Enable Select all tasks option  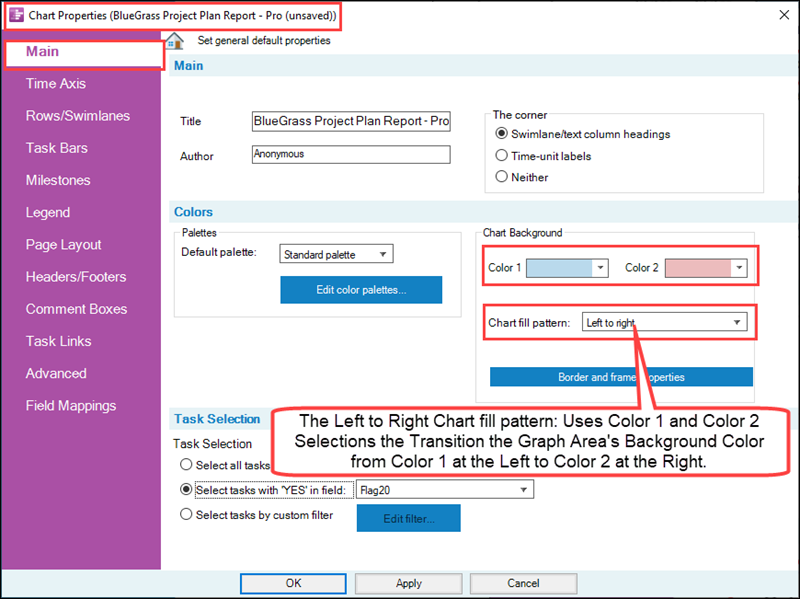click(x=186, y=464)
